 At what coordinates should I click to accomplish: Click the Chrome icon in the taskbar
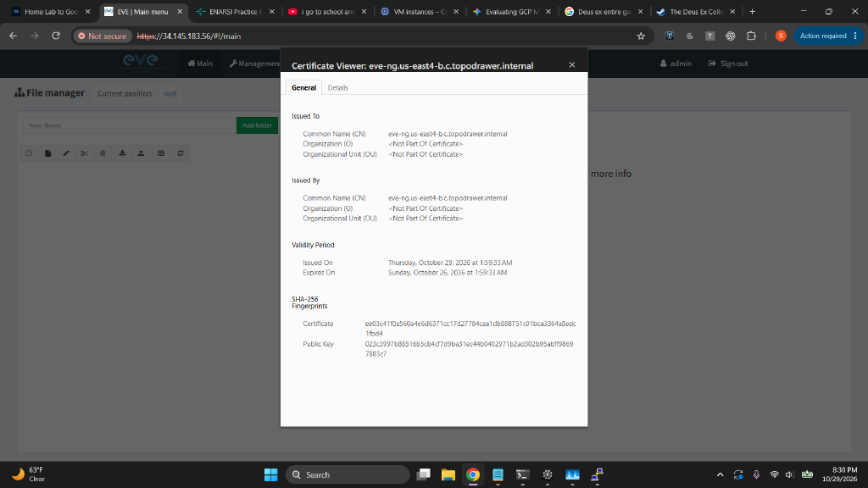(473, 474)
